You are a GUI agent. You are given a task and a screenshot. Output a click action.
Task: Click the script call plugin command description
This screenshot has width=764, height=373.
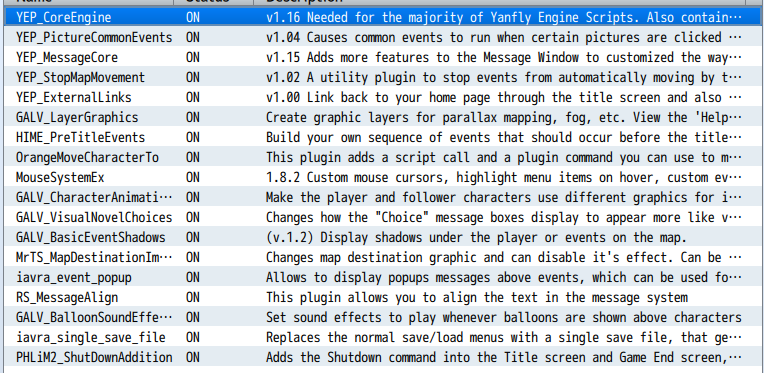504,157
